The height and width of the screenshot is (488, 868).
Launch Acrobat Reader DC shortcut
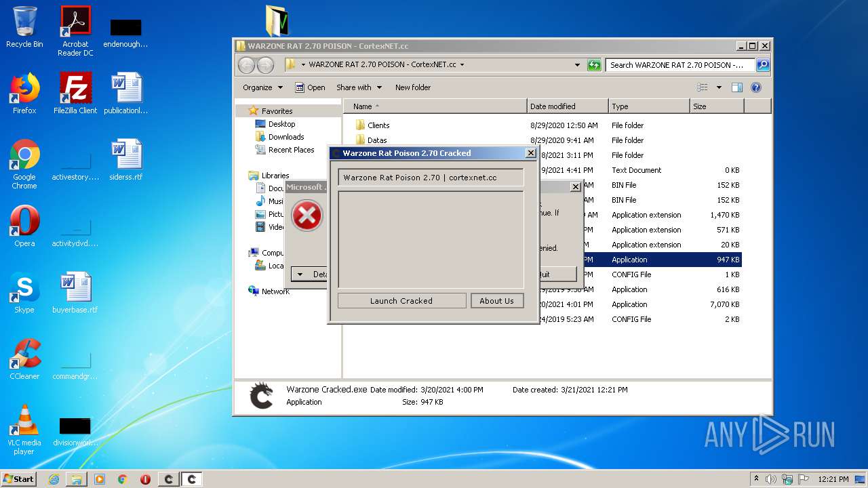(75, 30)
